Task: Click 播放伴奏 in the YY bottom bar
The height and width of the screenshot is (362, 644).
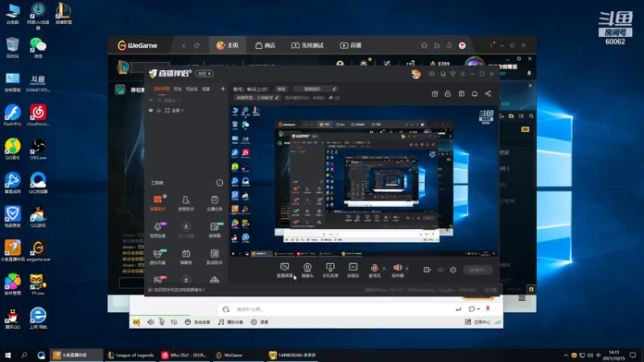Action: (x=230, y=323)
